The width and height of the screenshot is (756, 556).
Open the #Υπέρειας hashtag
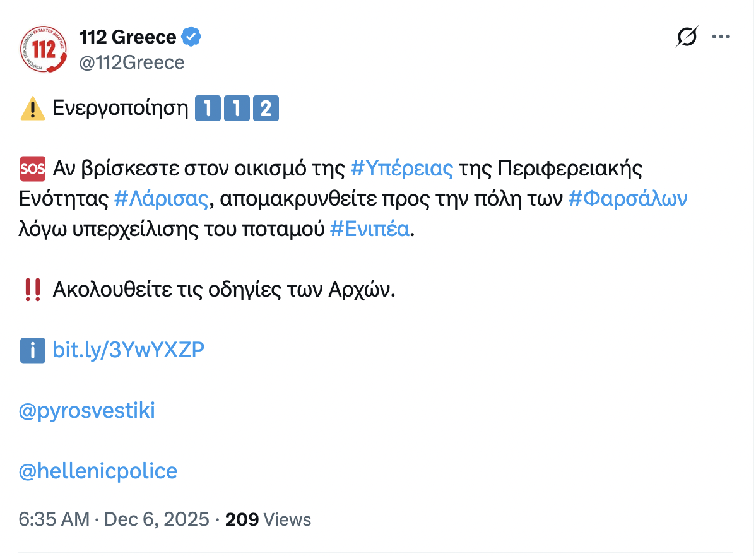(x=401, y=169)
